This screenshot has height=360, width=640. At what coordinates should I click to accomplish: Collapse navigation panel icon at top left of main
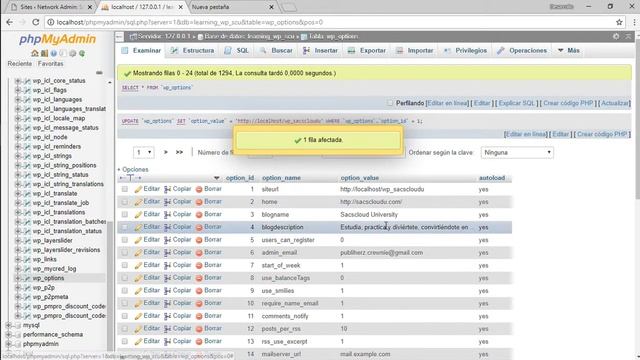[119, 37]
